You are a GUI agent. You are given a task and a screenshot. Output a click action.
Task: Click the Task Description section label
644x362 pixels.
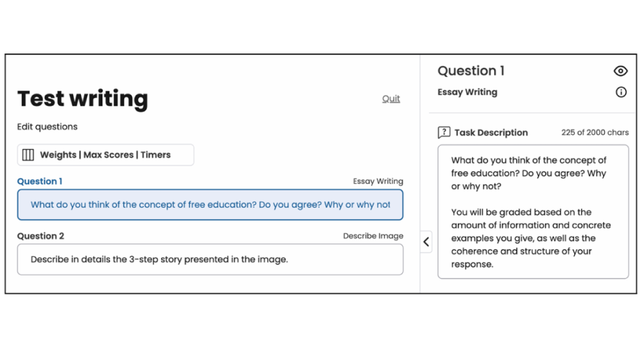click(x=491, y=133)
